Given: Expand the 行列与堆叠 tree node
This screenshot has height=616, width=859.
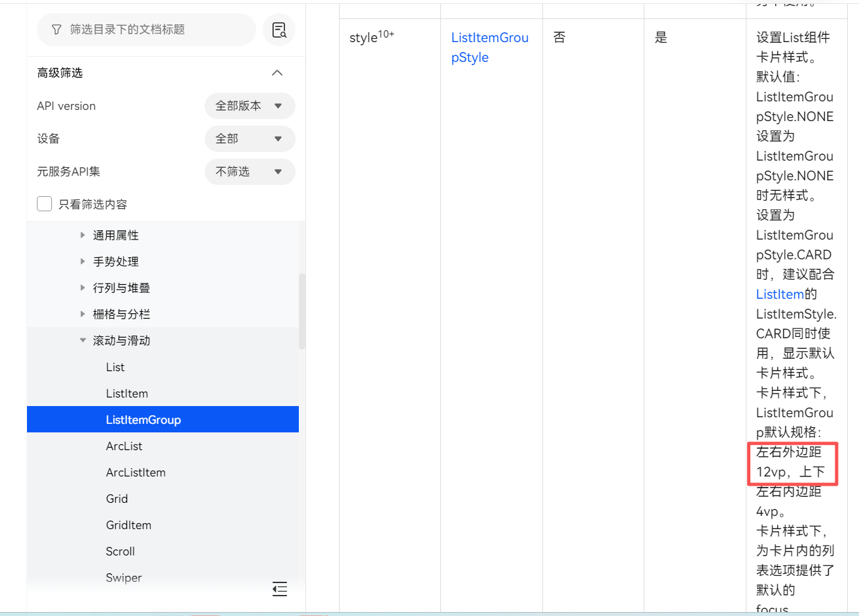Looking at the screenshot, I should coord(83,288).
